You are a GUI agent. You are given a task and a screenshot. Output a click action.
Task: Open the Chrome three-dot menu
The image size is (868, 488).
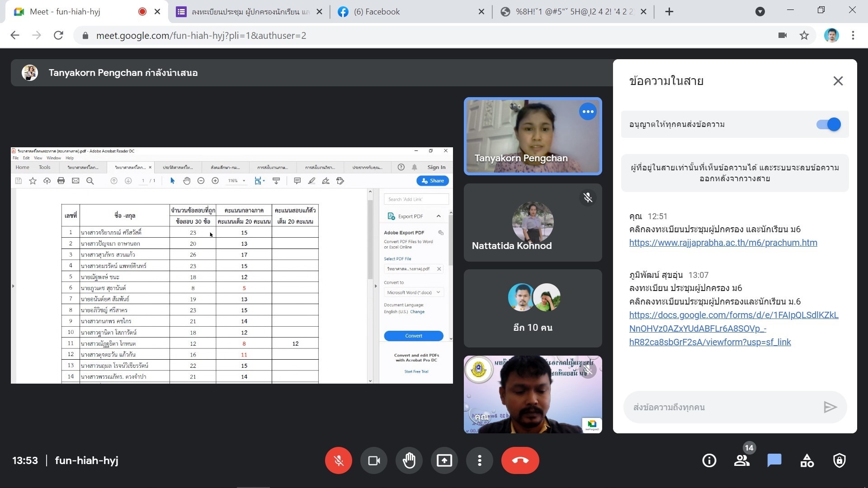[x=853, y=35]
